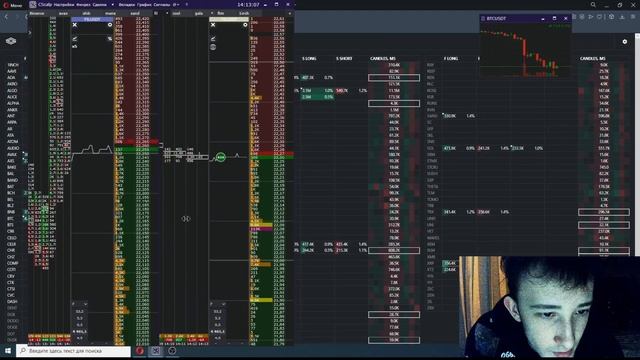Select DASH in the coin list
Image resolution: width=640 pixels, height=360 pixels.
12,302
